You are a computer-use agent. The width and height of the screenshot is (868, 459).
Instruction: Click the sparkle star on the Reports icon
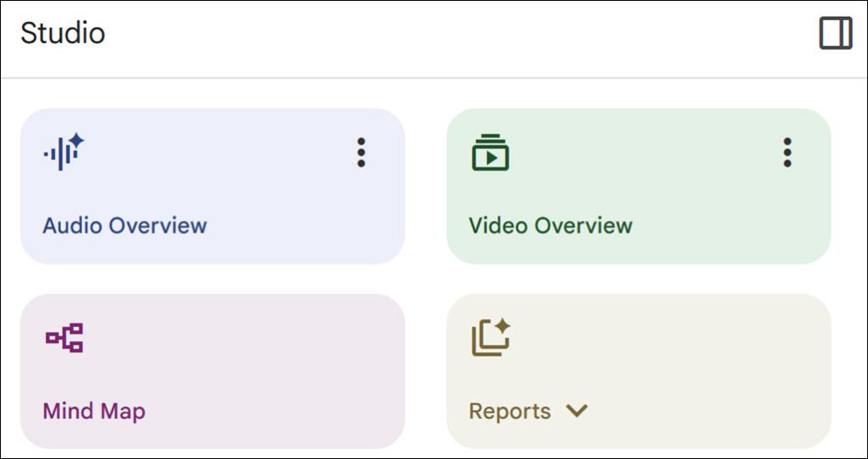(502, 326)
